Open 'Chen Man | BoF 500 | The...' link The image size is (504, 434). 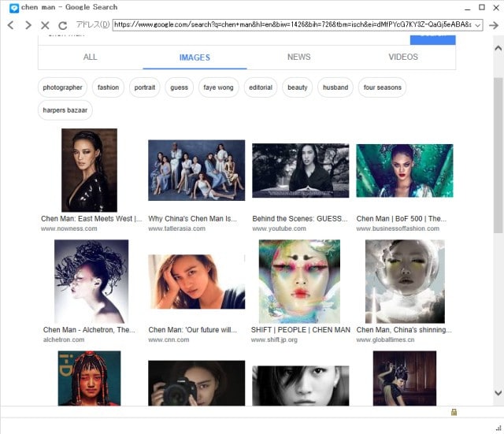401,219
